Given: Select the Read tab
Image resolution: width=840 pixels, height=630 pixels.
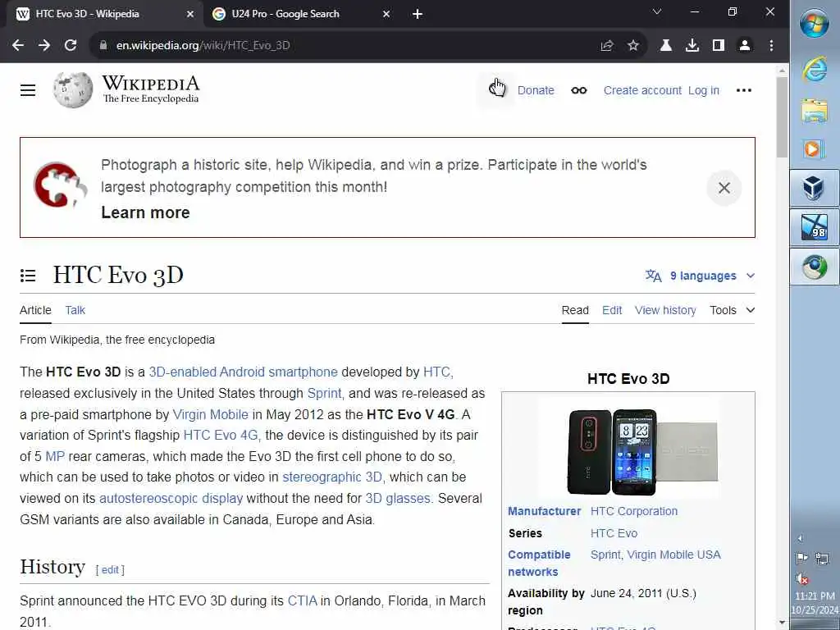Looking at the screenshot, I should (x=575, y=310).
